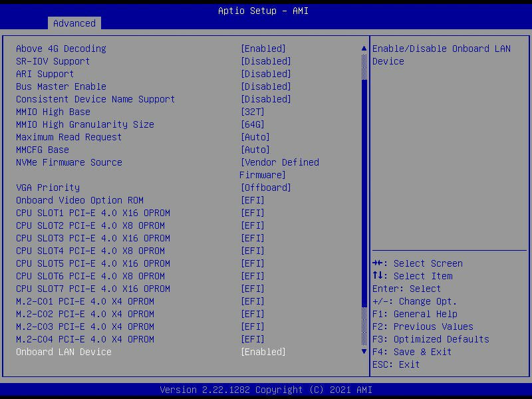
Task: Open the M.2-C04 [EFI] value
Action: point(253,339)
